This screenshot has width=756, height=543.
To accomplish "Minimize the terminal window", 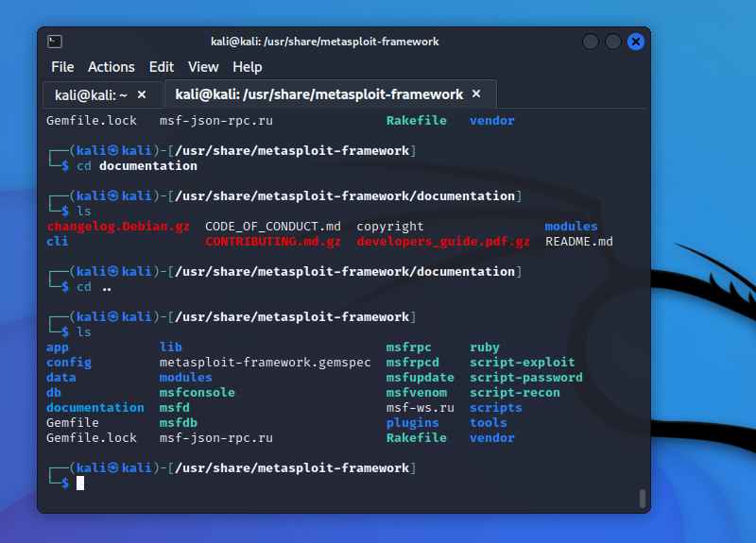I will (x=591, y=42).
